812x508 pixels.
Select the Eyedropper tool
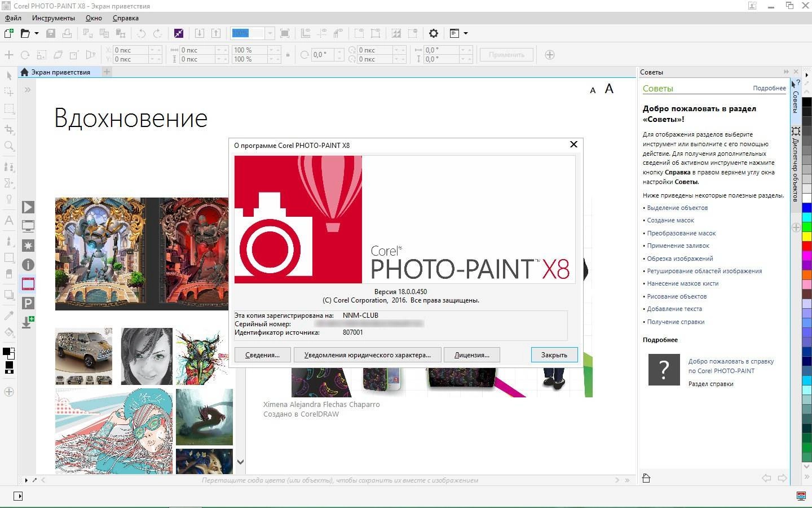coord(8,316)
